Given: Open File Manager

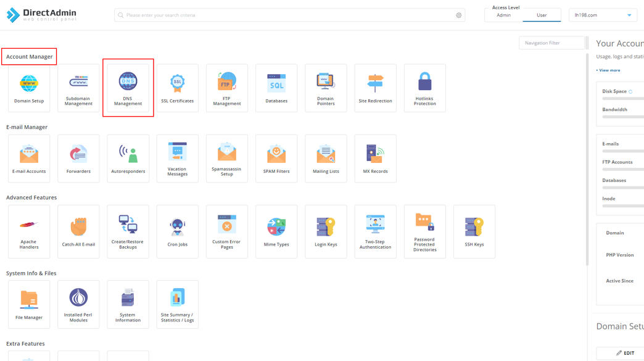Looking at the screenshot, I should [x=29, y=304].
